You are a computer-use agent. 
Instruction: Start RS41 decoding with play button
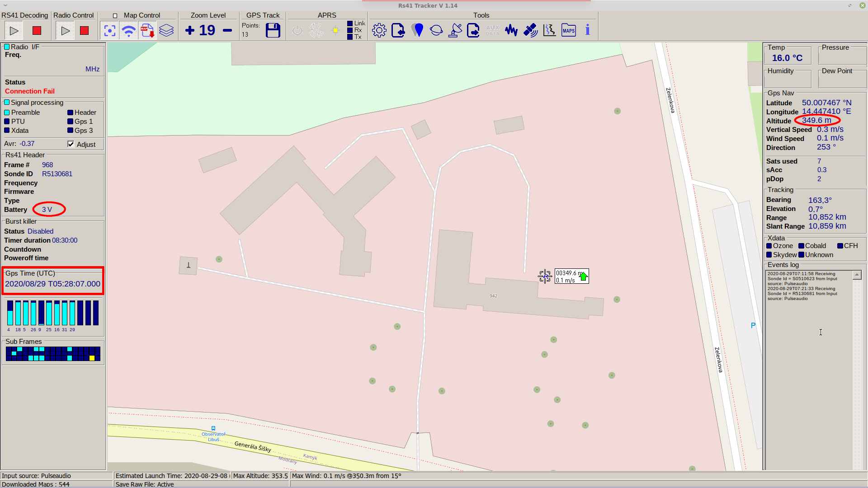point(14,31)
